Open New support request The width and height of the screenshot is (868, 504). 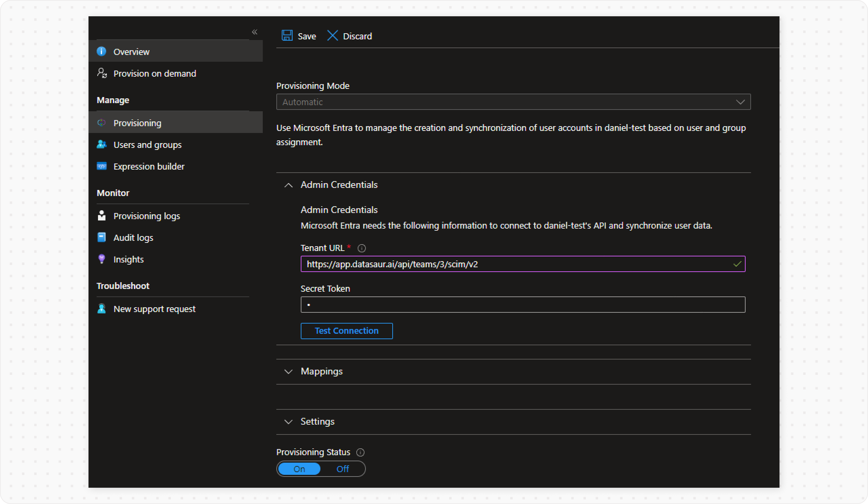pyautogui.click(x=154, y=309)
